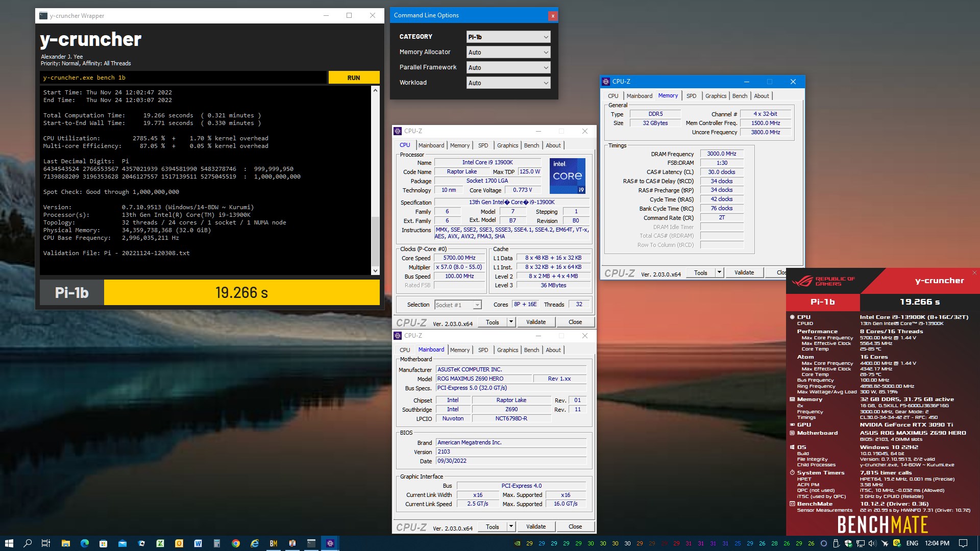Click the ROG MAXIMUS Z690 HERO model field
Image resolution: width=980 pixels, height=551 pixels.
483,379
